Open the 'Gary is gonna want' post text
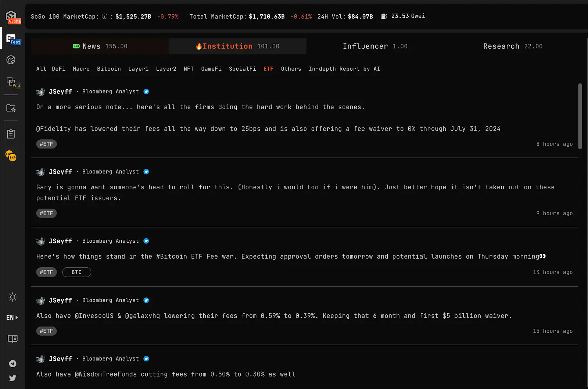Screen dimensions: 588x389 pyautogui.click(x=295, y=193)
